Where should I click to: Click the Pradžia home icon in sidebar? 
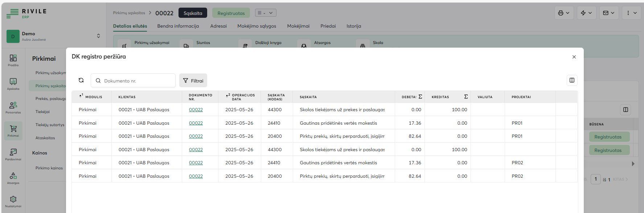13,60
